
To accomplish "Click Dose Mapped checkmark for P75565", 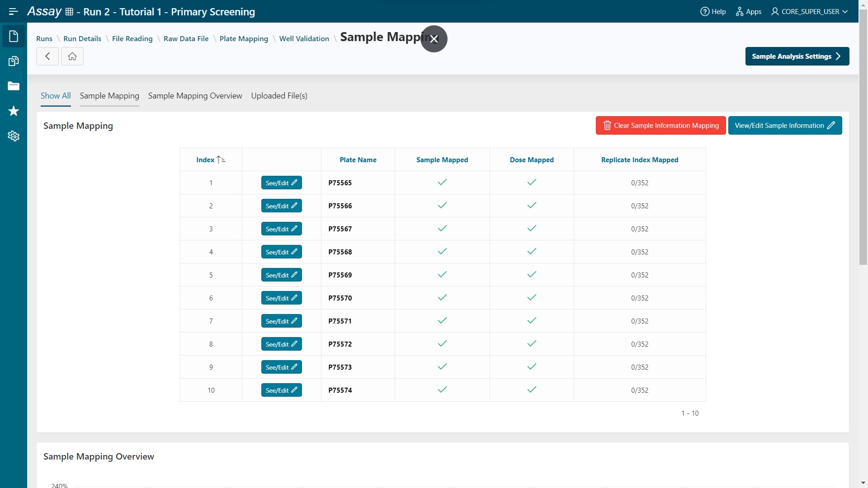I will click(x=532, y=182).
